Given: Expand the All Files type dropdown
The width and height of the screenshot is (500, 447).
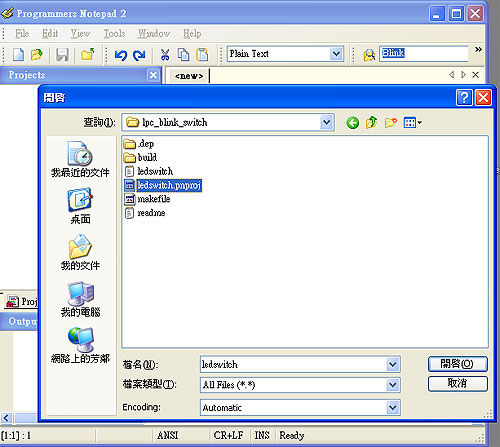Looking at the screenshot, I should (393, 385).
